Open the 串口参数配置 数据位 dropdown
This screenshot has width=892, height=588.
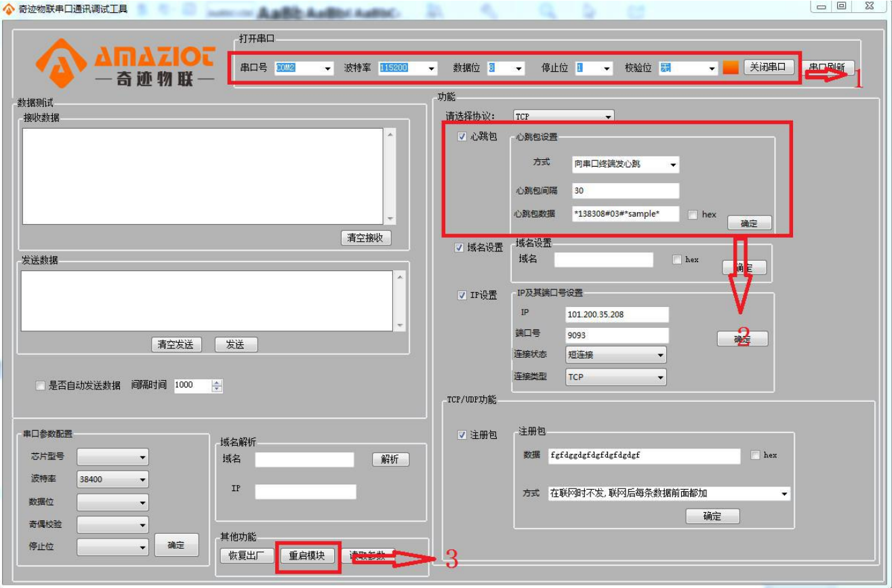point(113,502)
